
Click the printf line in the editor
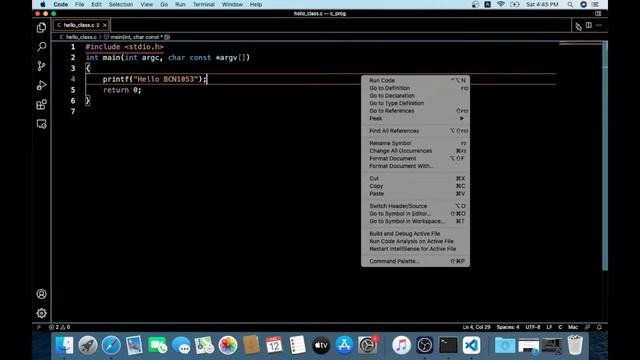155,79
